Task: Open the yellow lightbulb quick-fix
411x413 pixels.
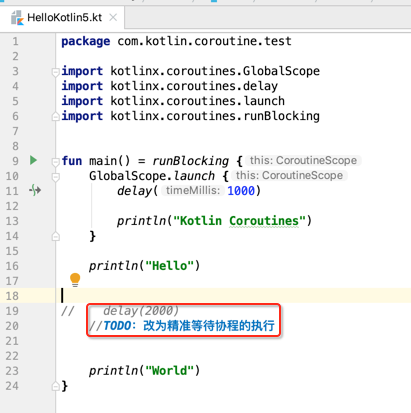Action: (75, 280)
